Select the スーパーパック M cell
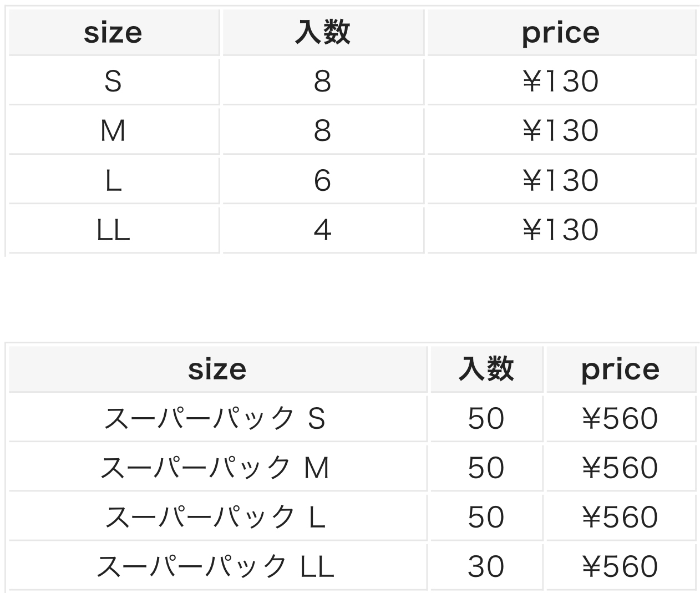Viewport: 700px width, 593px height. (215, 468)
